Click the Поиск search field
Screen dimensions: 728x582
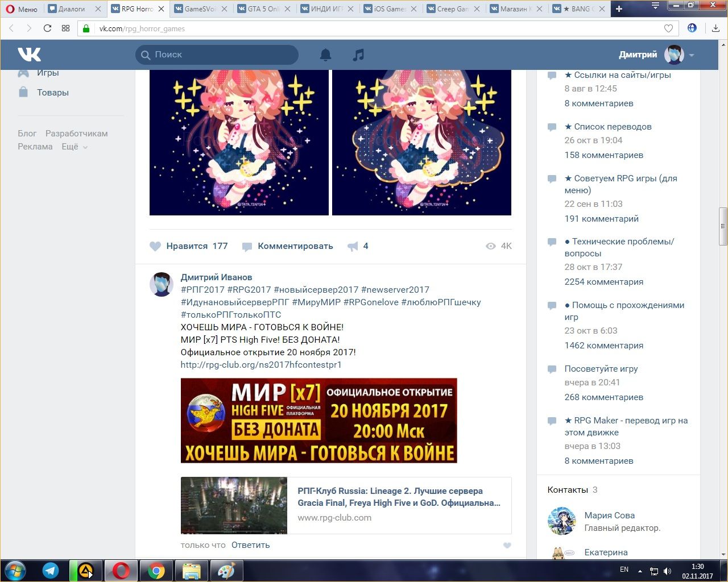click(x=222, y=55)
